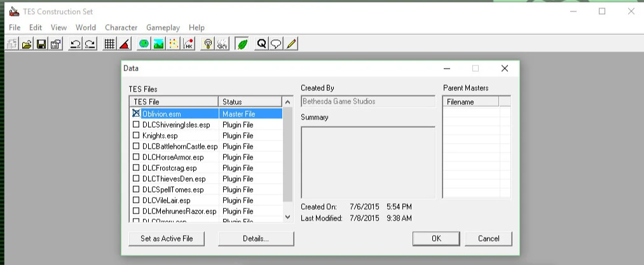Open the Help menu
This screenshot has width=644, height=265.
coord(196,27)
